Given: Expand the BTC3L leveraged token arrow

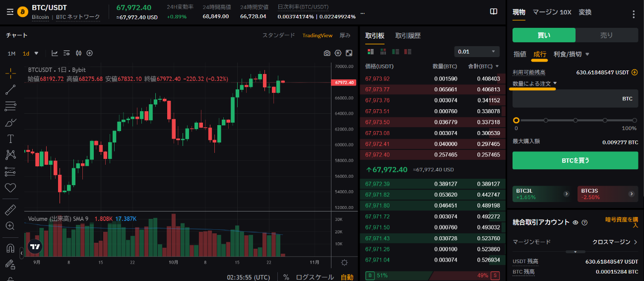Looking at the screenshot, I should coord(567,194).
